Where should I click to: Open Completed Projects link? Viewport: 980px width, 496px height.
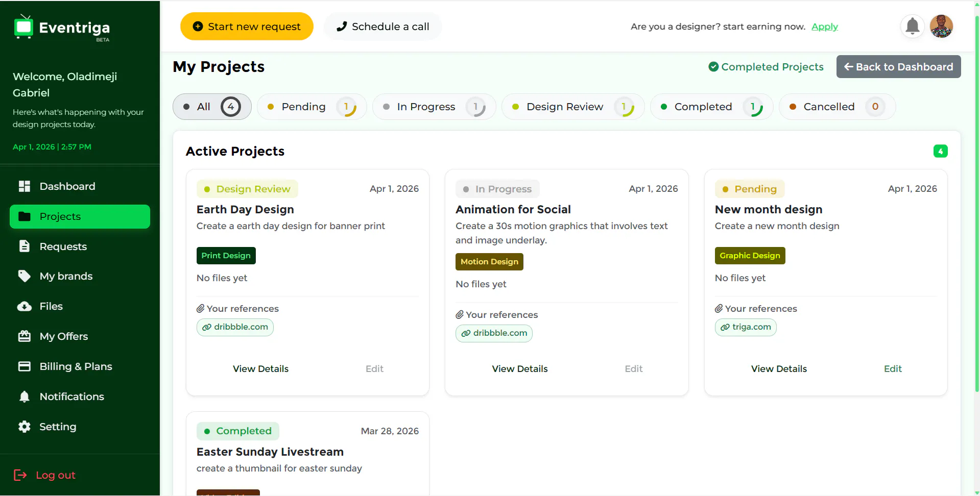click(766, 67)
